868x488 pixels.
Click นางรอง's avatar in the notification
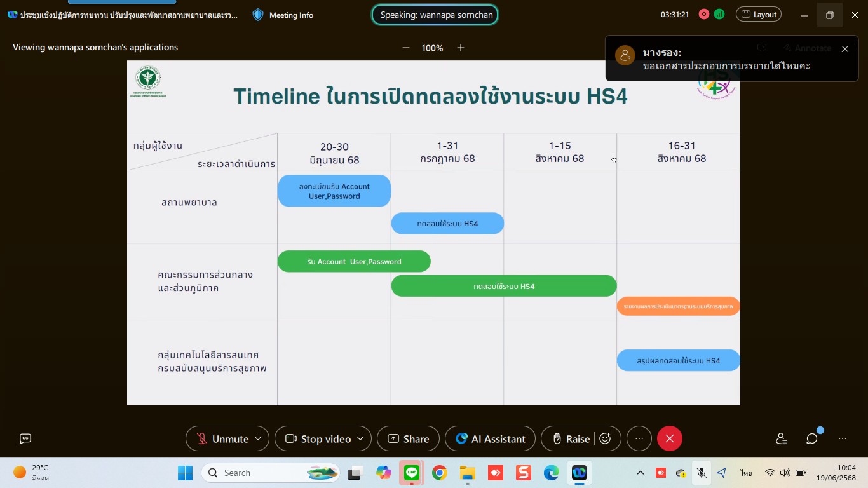pyautogui.click(x=625, y=55)
